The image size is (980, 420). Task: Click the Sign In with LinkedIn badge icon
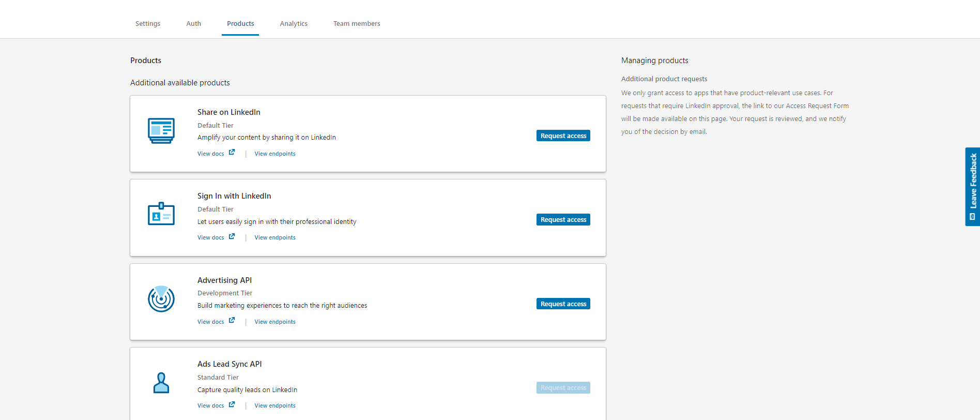[x=161, y=214]
